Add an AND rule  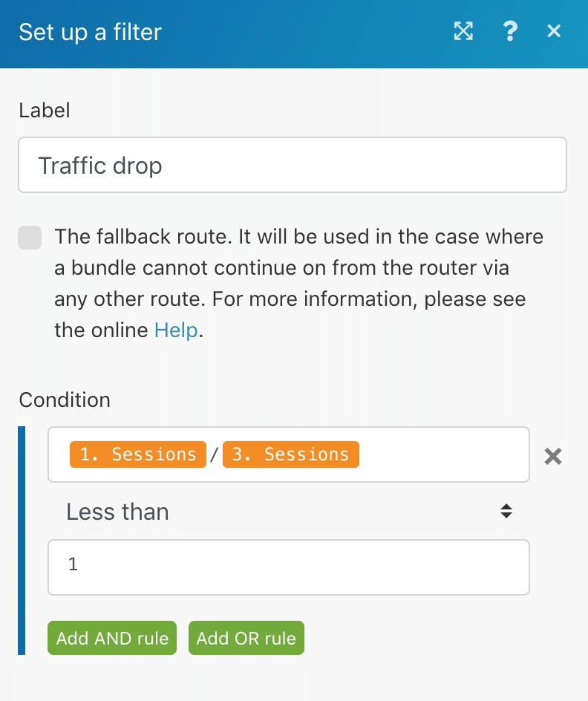pyautogui.click(x=112, y=638)
